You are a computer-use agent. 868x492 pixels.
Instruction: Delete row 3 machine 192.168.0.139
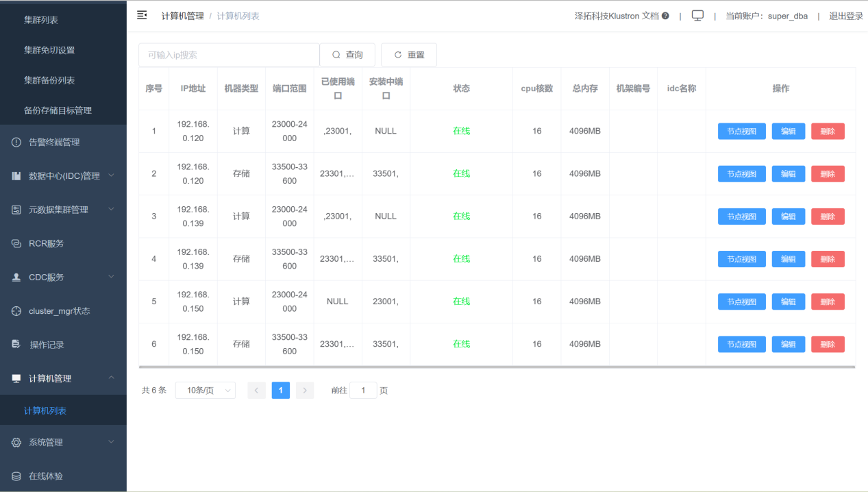[828, 217]
